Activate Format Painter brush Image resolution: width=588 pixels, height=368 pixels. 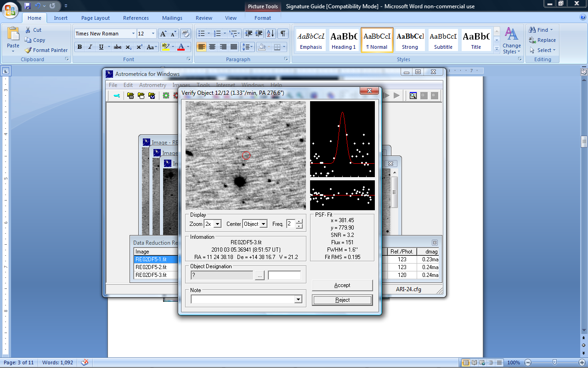coord(28,50)
